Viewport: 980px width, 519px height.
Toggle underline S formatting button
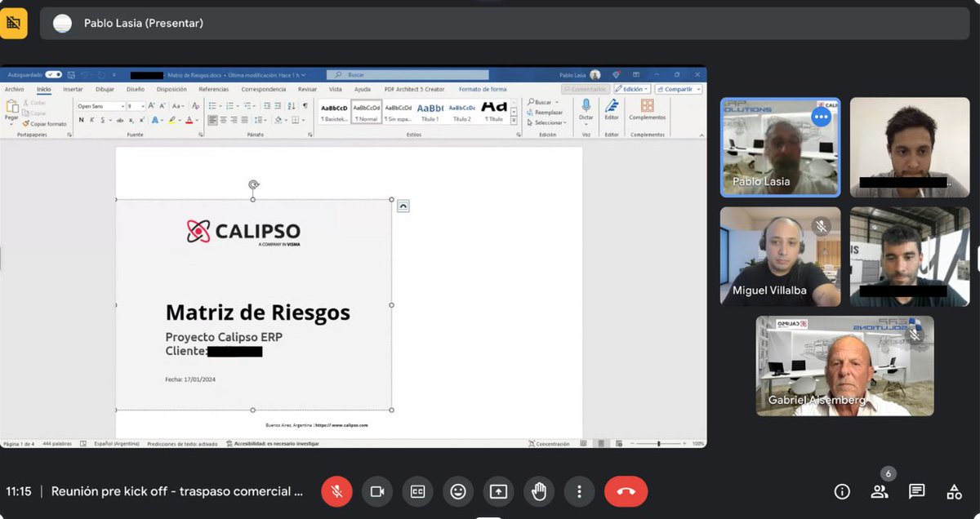click(101, 120)
